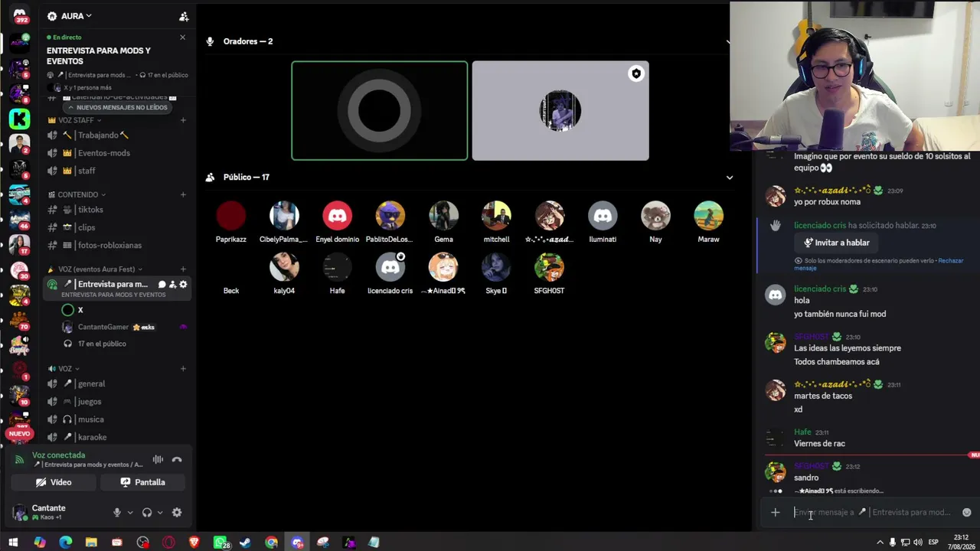Screen dimensions: 980x551
Task: Deafen with headphones icon in user panel
Action: tap(147, 513)
